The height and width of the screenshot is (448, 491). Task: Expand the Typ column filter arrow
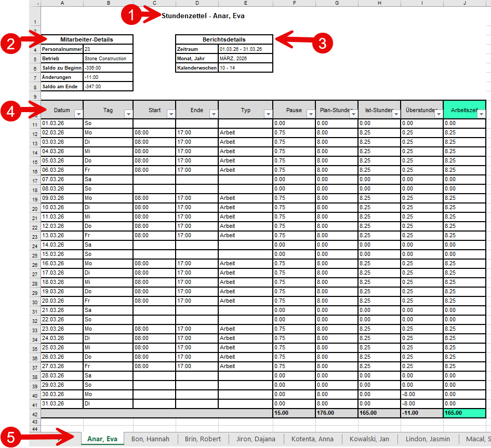(x=268, y=114)
